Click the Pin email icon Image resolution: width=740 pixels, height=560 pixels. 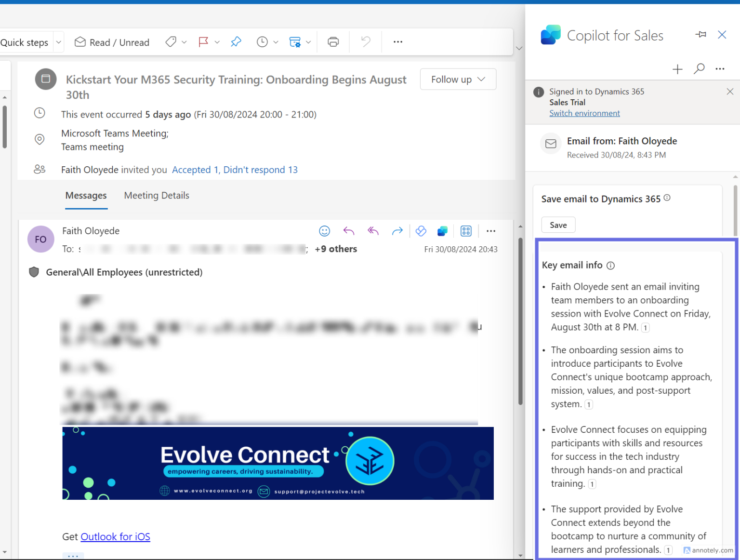click(x=236, y=42)
